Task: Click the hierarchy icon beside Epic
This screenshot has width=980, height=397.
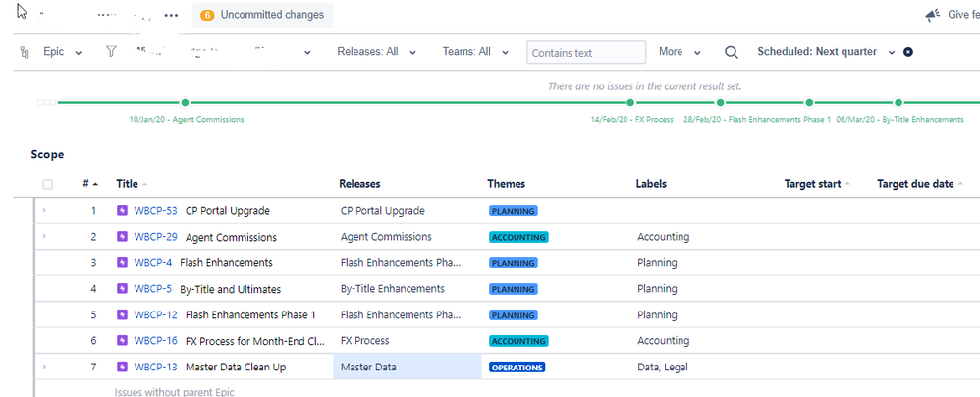Action: (x=25, y=52)
